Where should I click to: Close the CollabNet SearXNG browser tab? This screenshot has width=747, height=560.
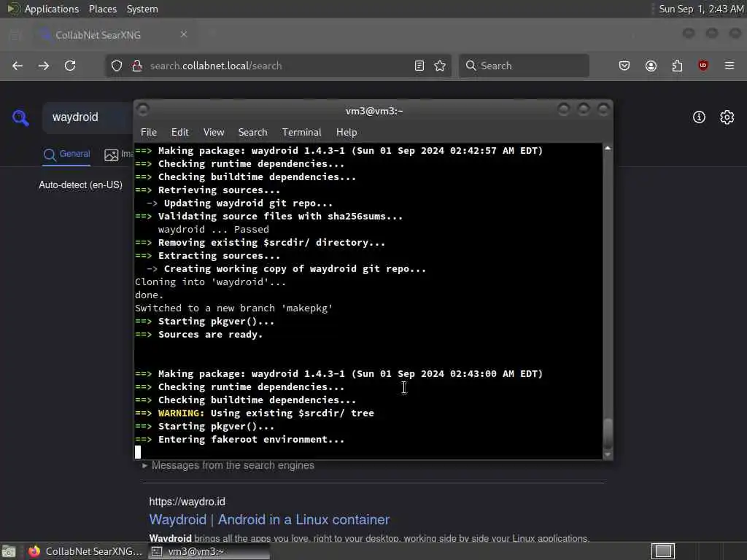184,34
